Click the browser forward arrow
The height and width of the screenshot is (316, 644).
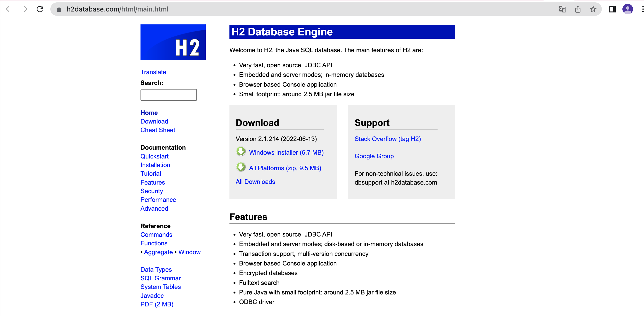click(x=24, y=9)
